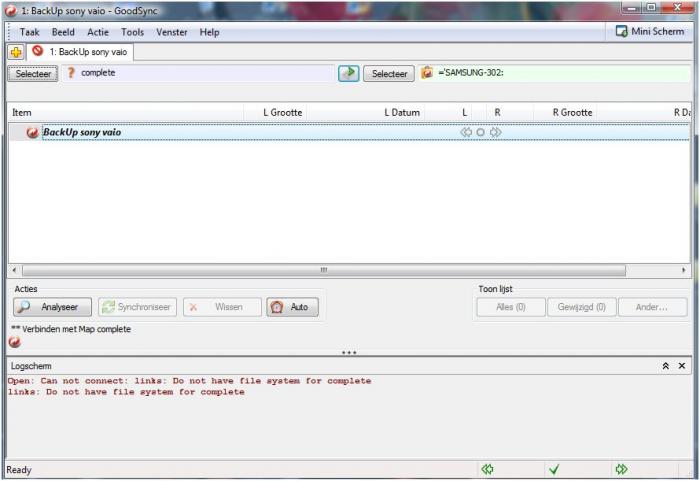Toggle the Auto button
700x481 pixels.
292,307
